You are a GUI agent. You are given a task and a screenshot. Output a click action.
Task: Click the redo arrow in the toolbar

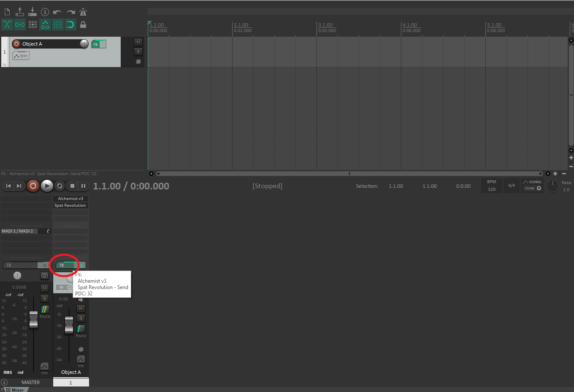[70, 12]
